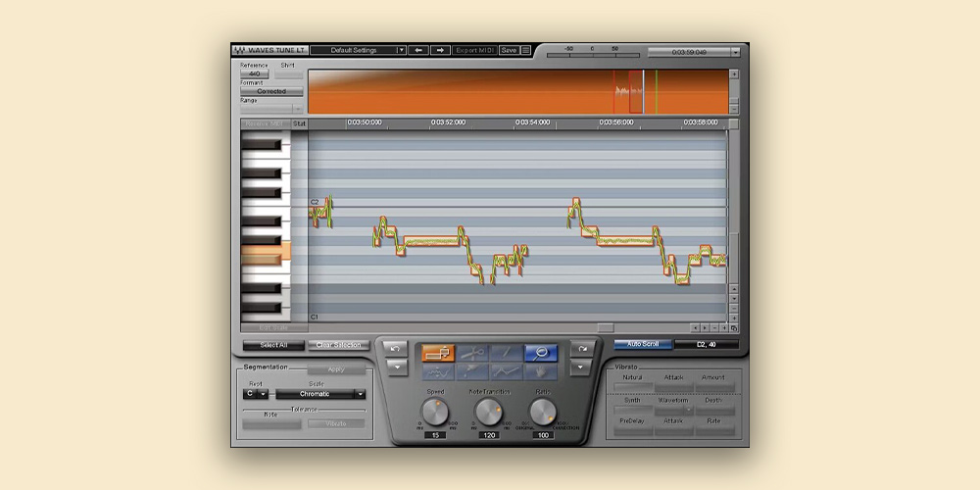Zoom in pitch axis with vertical plus
The width and height of the screenshot is (980, 490).
(734, 318)
